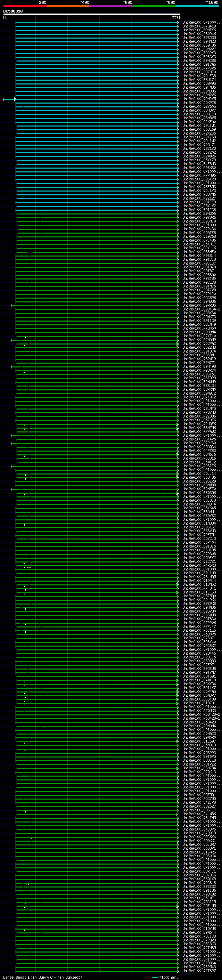Open hit UniRef100_A7PH96
The image size is (222, 980).
(x=199, y=175)
